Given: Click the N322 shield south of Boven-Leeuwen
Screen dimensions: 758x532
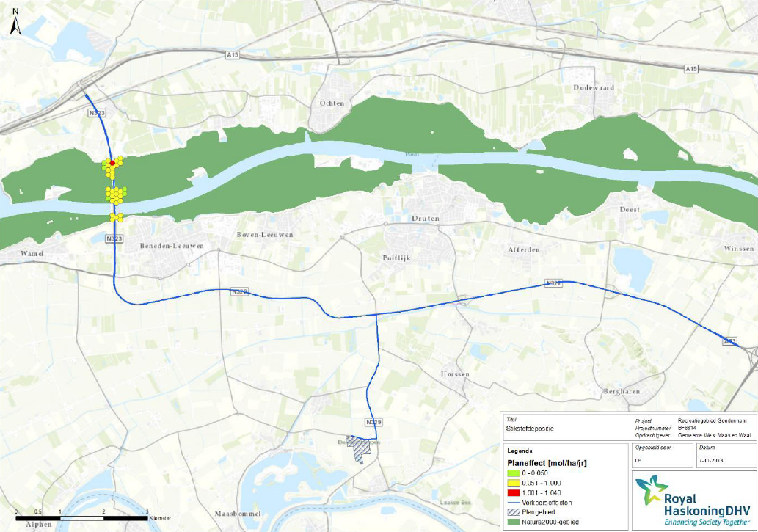Looking at the screenshot, I should click(239, 291).
